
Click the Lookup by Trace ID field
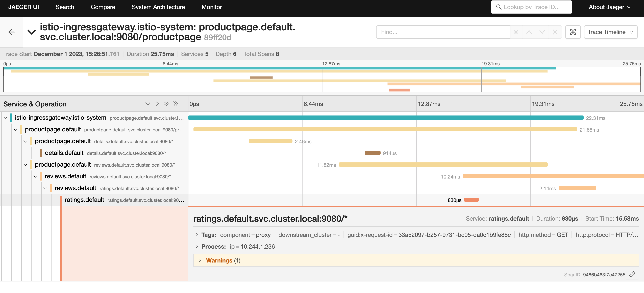(x=532, y=7)
